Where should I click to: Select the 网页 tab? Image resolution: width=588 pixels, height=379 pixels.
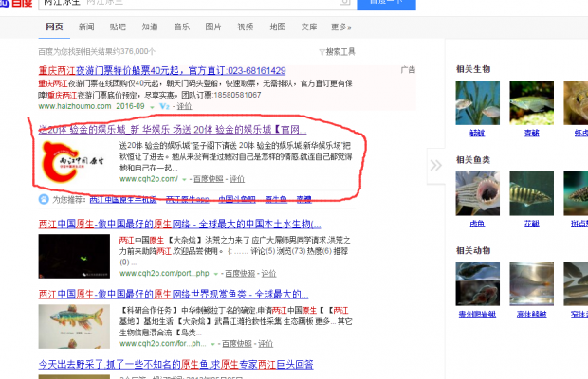(x=54, y=27)
